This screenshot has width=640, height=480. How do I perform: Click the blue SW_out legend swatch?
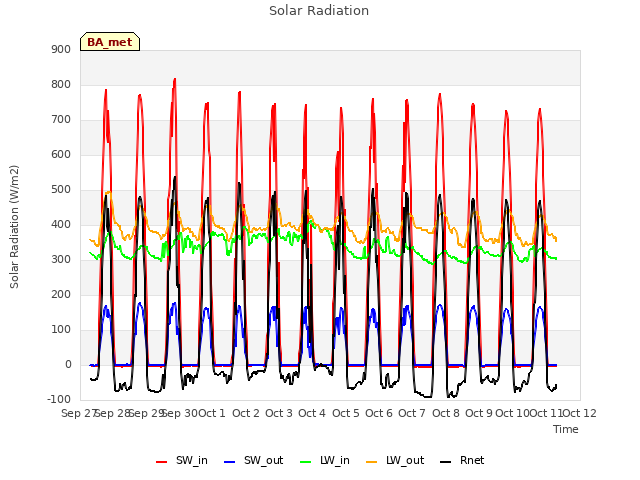click(230, 462)
